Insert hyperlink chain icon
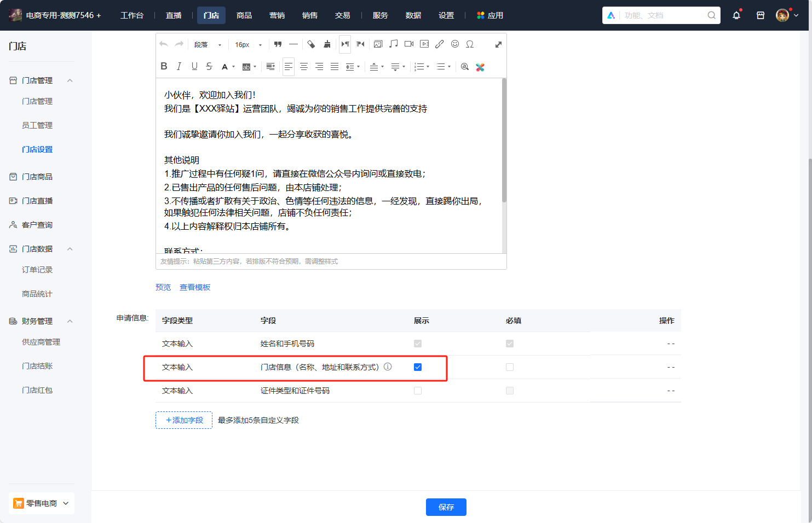 [x=440, y=44]
